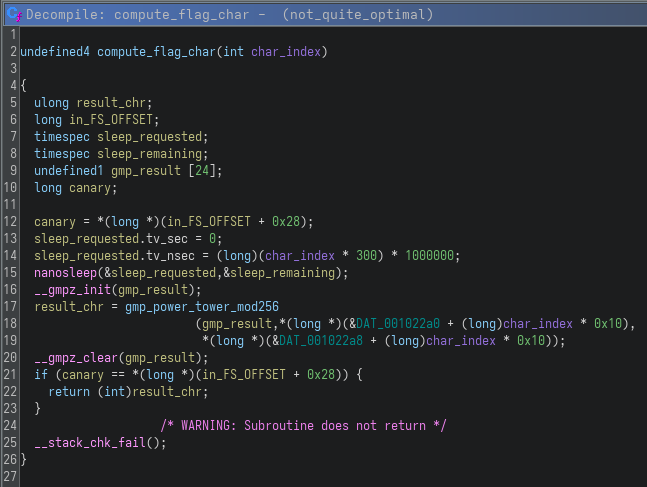647x487 pixels.
Task: Click the constant 300 on line 14
Action: 366,256
